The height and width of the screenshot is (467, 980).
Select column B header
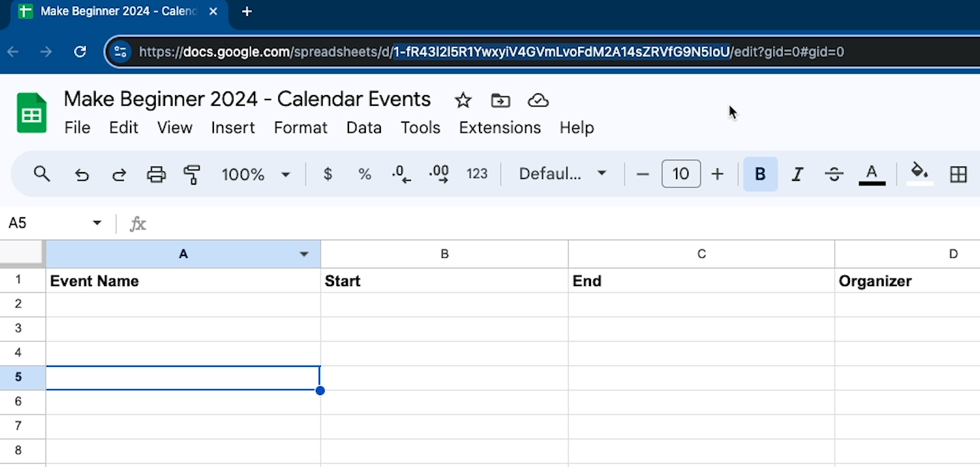point(445,254)
